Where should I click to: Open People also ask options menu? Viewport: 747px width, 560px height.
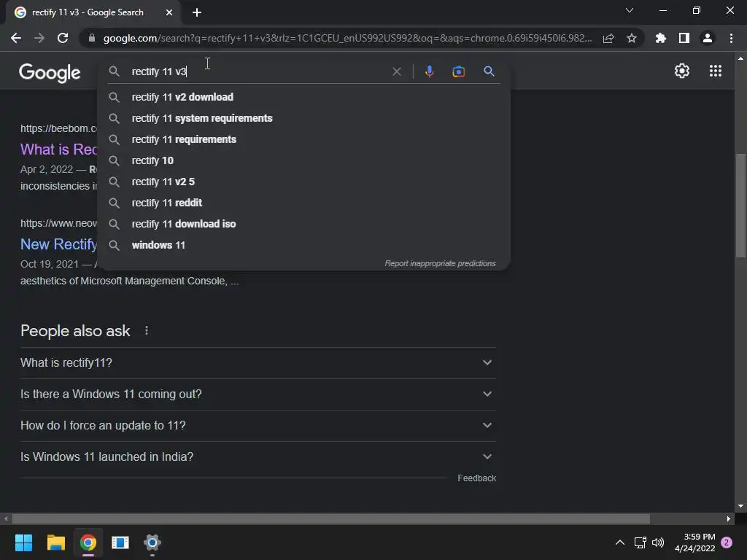(146, 330)
